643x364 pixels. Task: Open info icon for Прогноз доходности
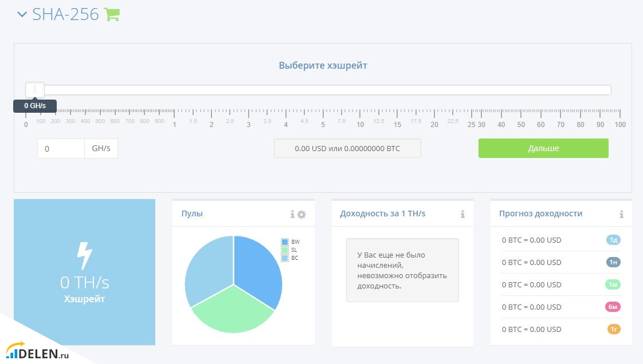(621, 214)
